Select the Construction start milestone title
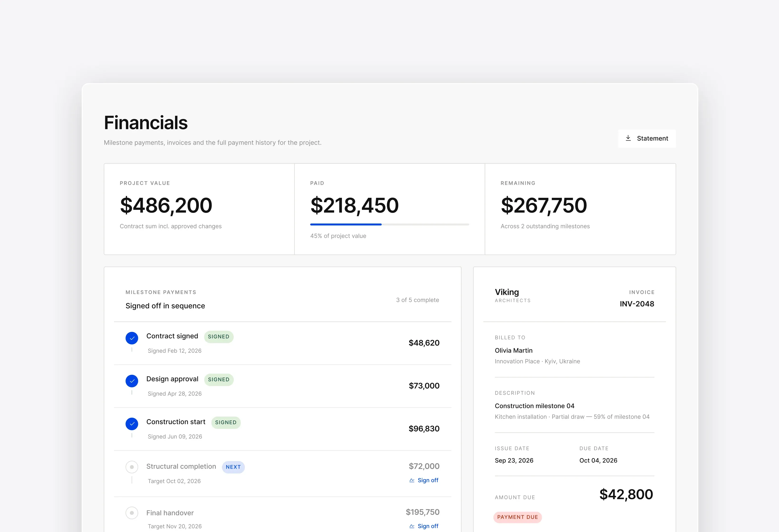This screenshot has width=779, height=532. [176, 422]
